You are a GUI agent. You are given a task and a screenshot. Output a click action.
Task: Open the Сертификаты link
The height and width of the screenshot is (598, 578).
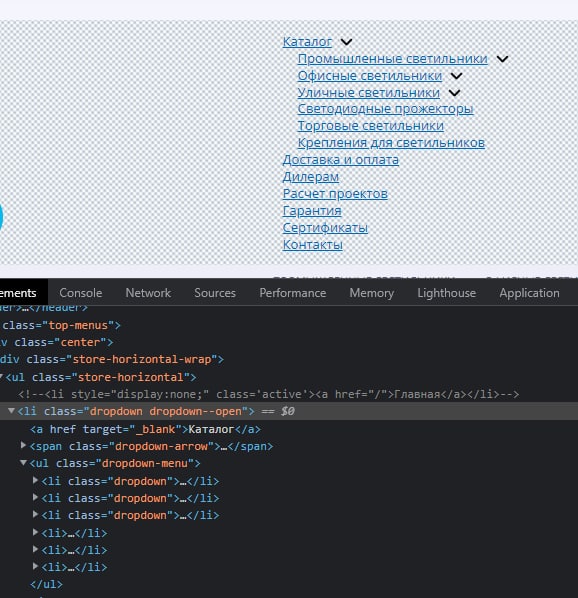tap(325, 227)
